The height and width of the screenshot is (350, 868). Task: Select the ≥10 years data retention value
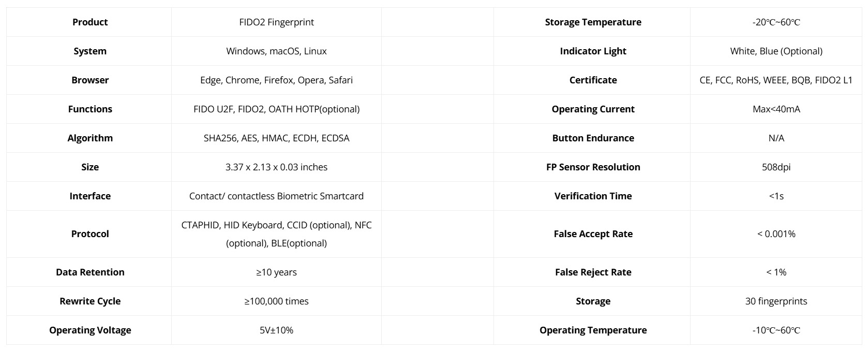[x=276, y=272]
